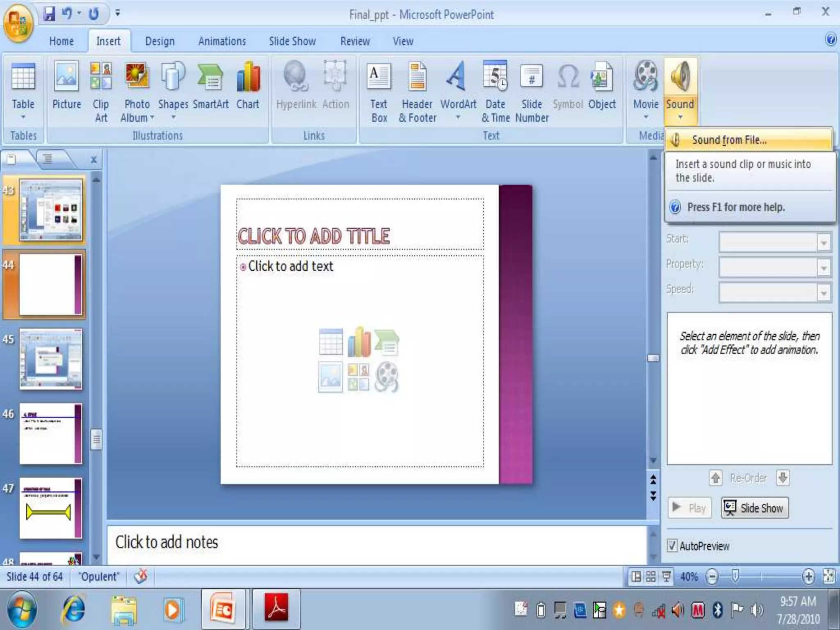Click the Slide Show button in animation pane
Image resolution: width=840 pixels, height=630 pixels.
coord(755,508)
